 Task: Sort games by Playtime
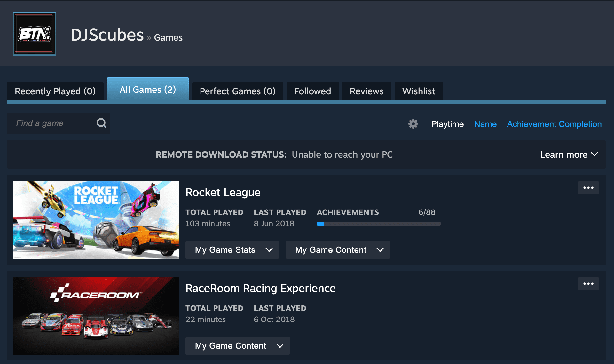(447, 124)
